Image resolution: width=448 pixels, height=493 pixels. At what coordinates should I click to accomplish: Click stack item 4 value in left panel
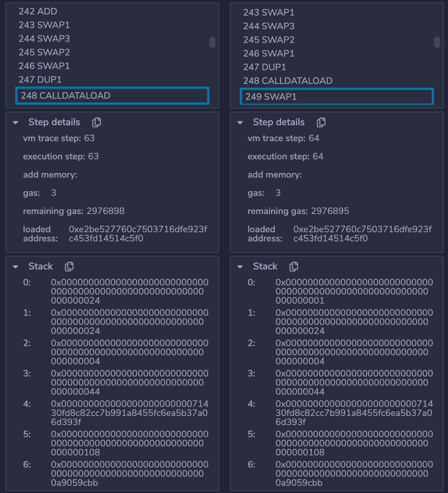click(x=129, y=413)
